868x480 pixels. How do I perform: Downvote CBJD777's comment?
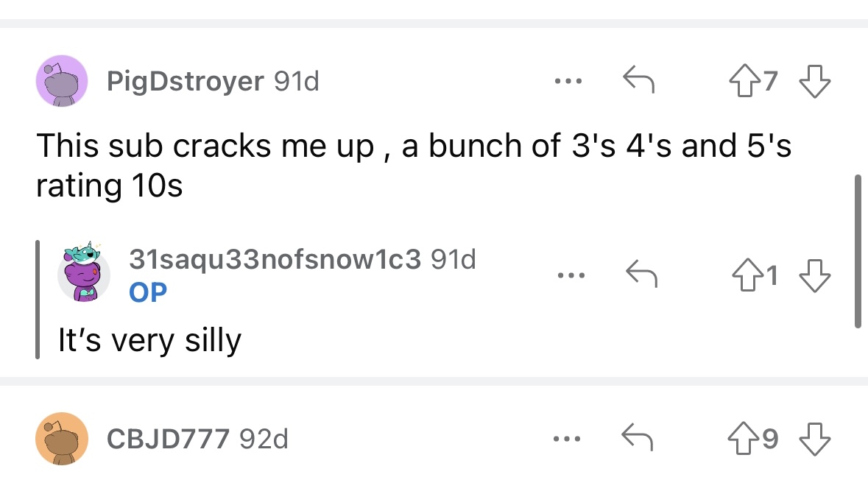pos(814,440)
